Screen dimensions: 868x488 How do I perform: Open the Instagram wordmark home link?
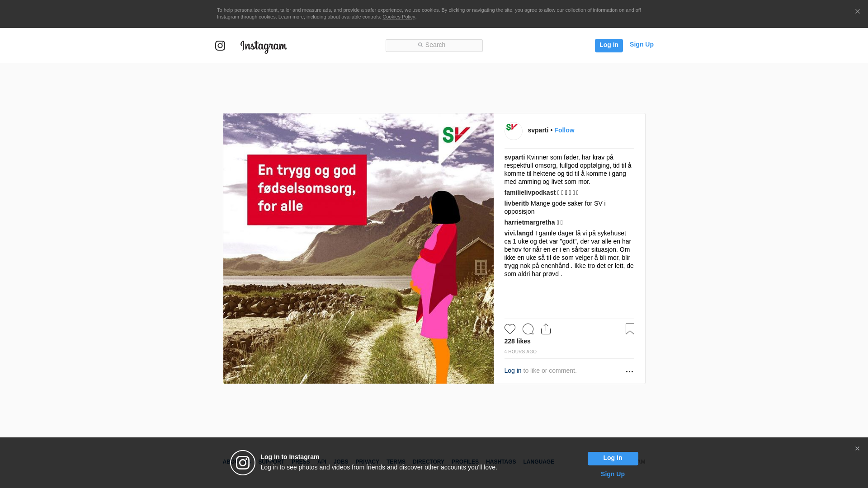pyautogui.click(x=264, y=46)
